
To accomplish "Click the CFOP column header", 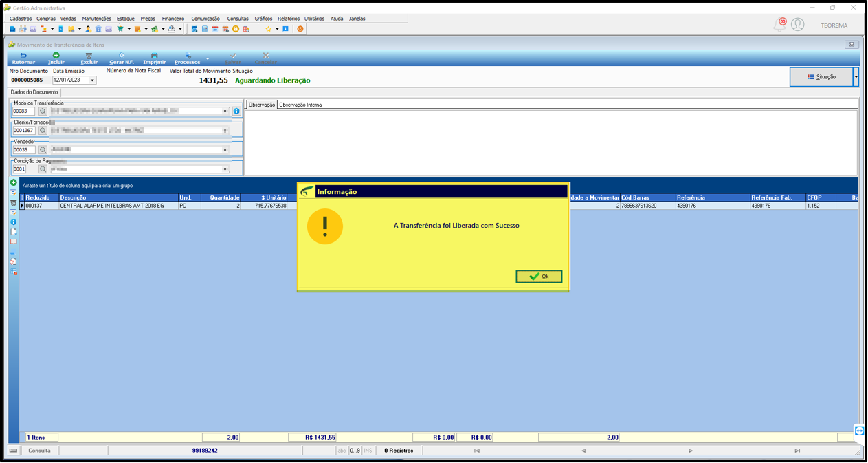I will 821,197.
